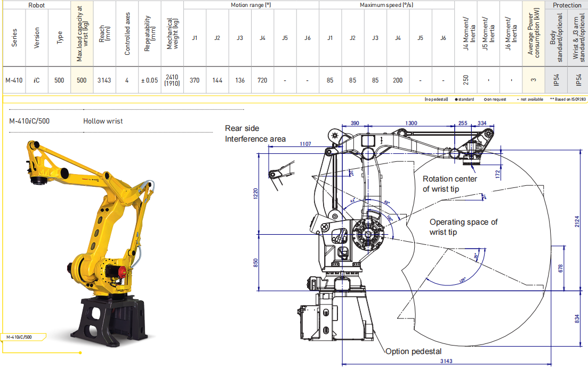Select the "334" dimension in the drawing
588x378 pixels.
point(482,123)
